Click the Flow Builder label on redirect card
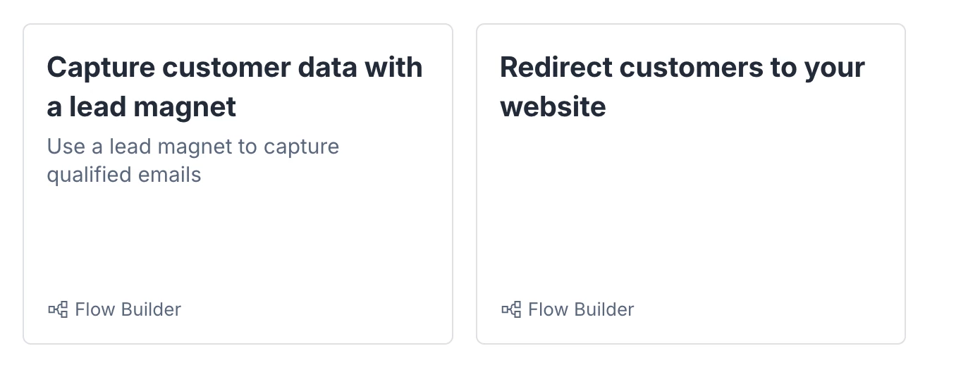980x389 pixels. pyautogui.click(x=581, y=309)
